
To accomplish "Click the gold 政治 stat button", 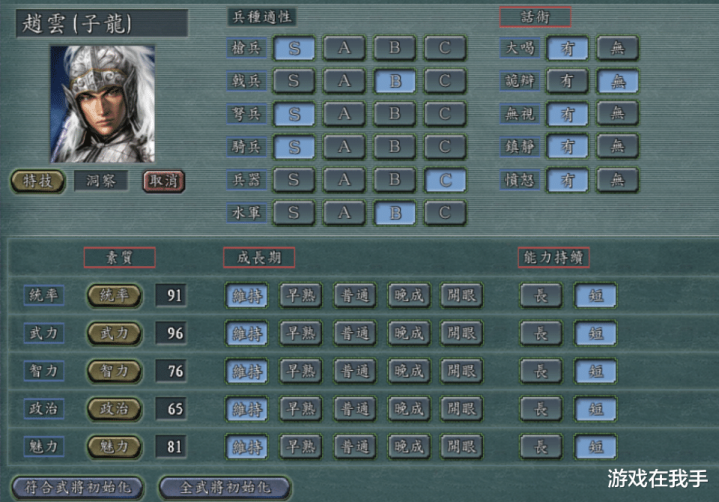I will pos(114,409).
